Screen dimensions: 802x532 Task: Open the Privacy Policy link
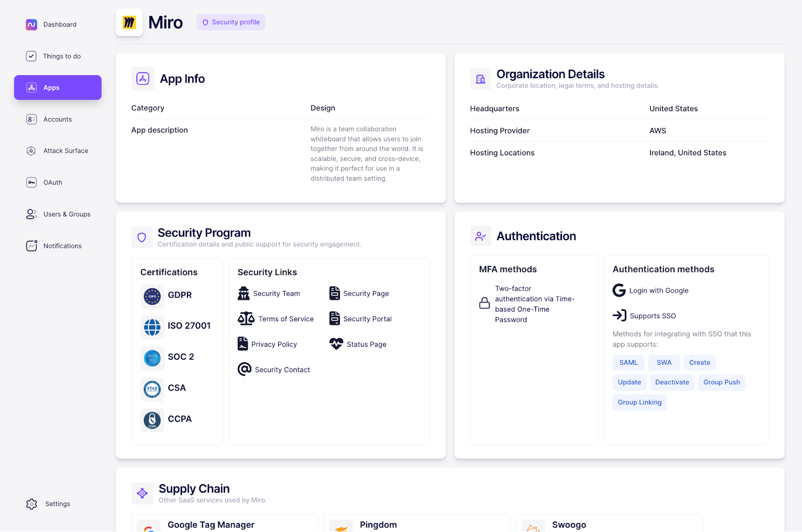coord(274,345)
